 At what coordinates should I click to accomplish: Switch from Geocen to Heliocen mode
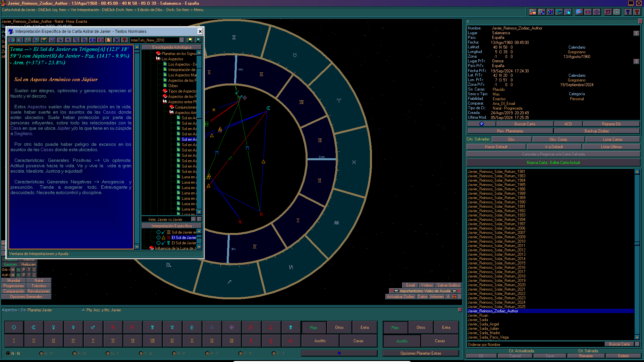coord(29,264)
